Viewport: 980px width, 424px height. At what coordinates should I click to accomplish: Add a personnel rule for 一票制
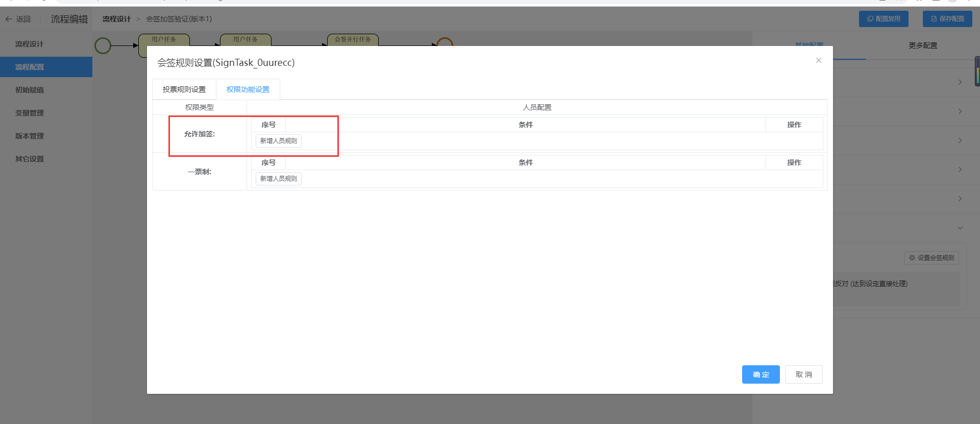pos(279,179)
